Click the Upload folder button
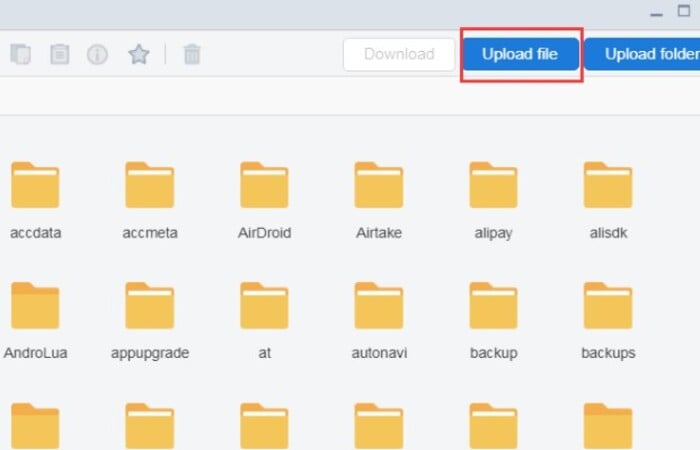Image resolution: width=700 pixels, height=450 pixels. tap(643, 54)
